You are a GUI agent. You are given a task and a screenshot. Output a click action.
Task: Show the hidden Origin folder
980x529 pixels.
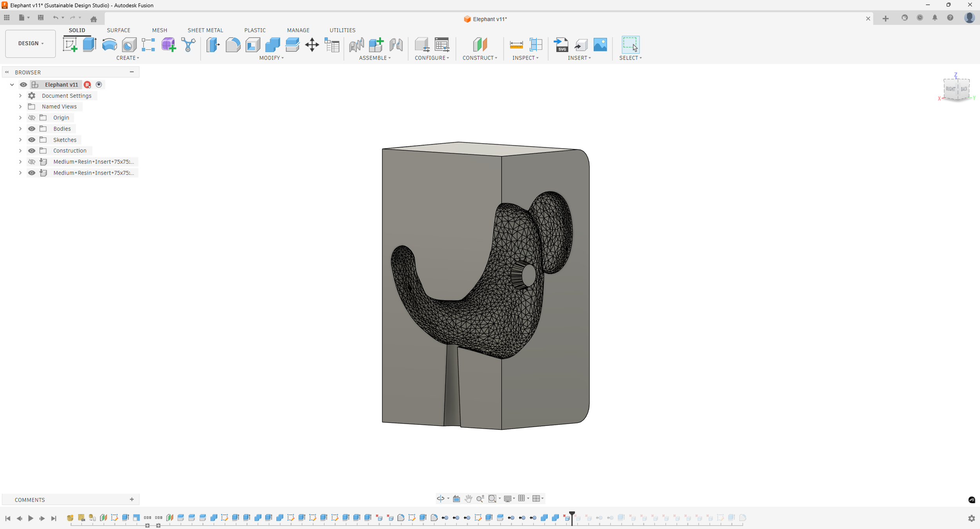[x=32, y=118]
